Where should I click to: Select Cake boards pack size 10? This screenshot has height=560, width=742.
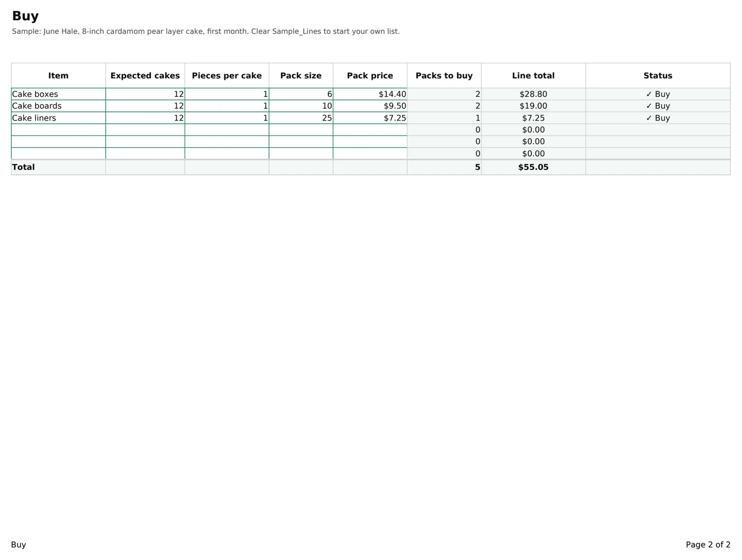click(301, 106)
